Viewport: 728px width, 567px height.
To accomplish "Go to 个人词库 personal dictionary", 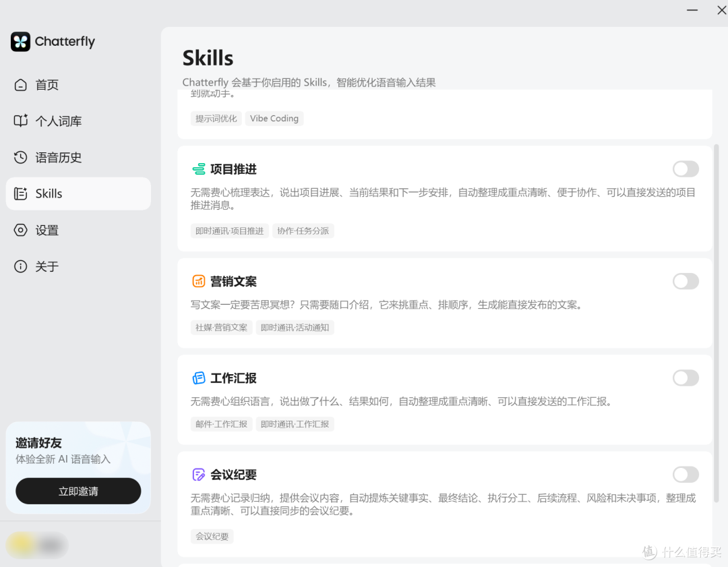I will [78, 121].
